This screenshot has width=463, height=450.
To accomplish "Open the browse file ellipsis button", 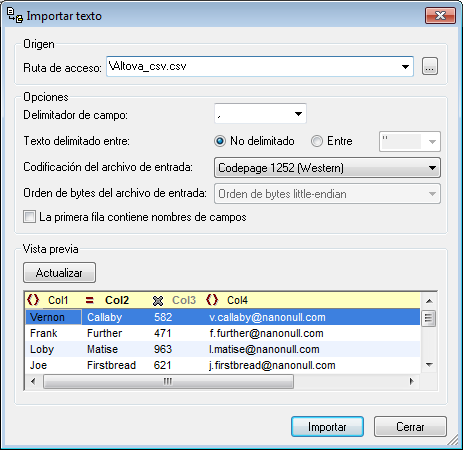I will pos(430,67).
